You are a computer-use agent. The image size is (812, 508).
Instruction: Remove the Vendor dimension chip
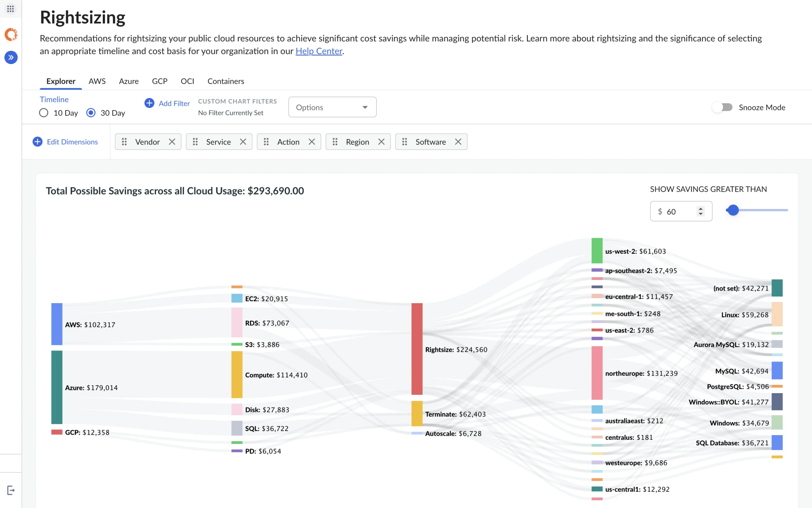(x=172, y=142)
